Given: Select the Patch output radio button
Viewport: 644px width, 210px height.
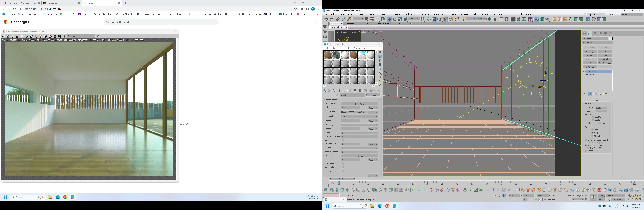Looking at the screenshot, I should [592, 130].
